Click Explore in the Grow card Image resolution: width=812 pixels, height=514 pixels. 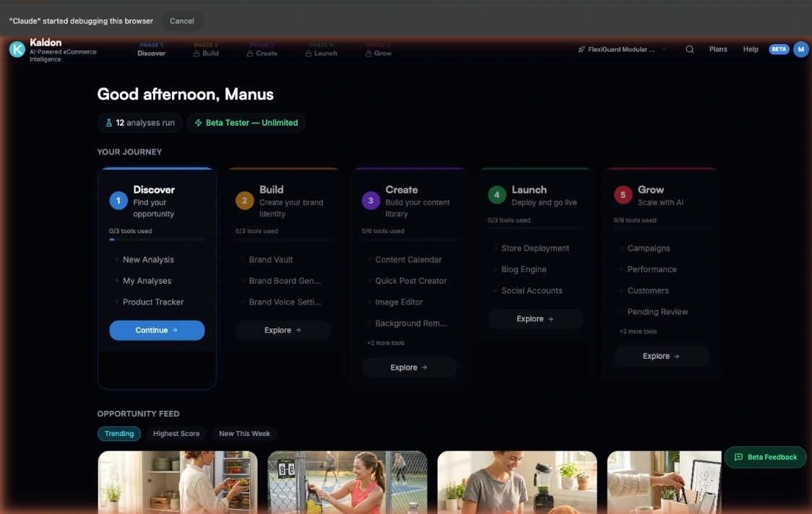661,356
